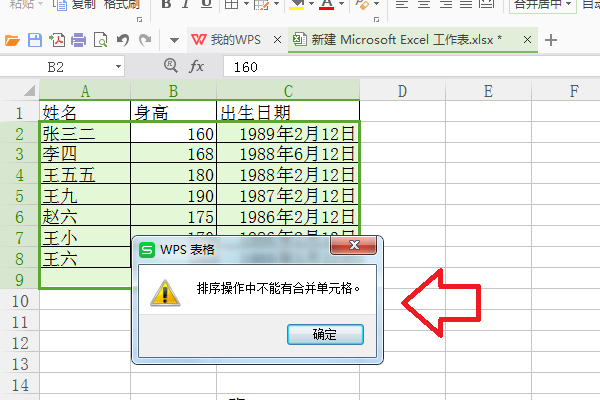Activate the 格式刷 format painter
600x400 pixels.
coord(121,5)
